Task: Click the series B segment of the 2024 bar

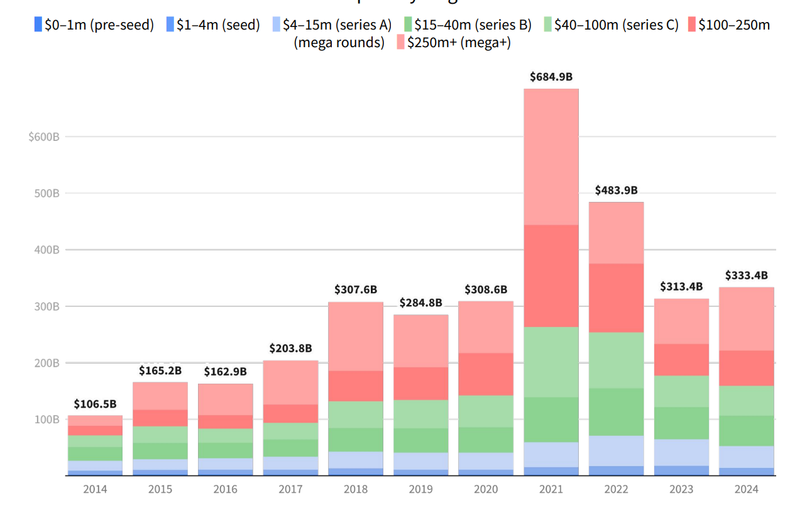Action: point(747,431)
